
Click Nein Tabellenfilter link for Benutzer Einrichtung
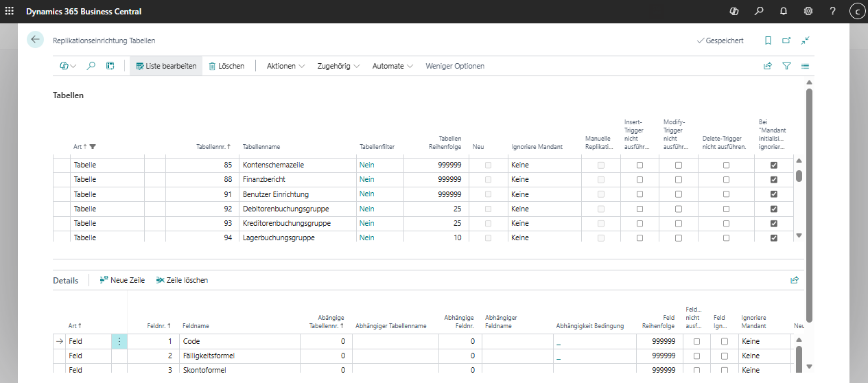tap(366, 194)
